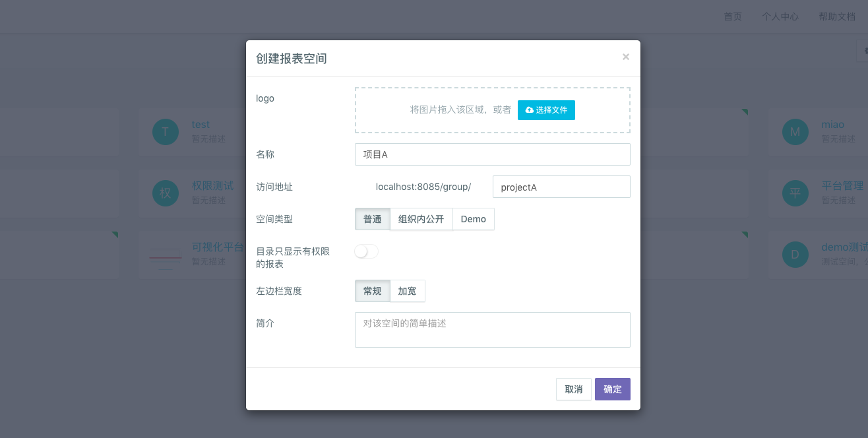Viewport: 868px width, 438px height.
Task: Click the 可视化平台 logo thumbnail
Action: 165,255
